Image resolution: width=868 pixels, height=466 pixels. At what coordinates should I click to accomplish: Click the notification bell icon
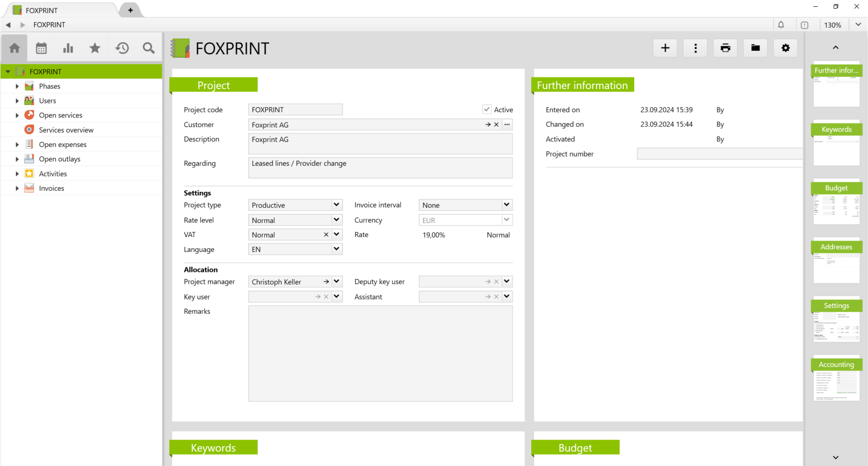(781, 25)
